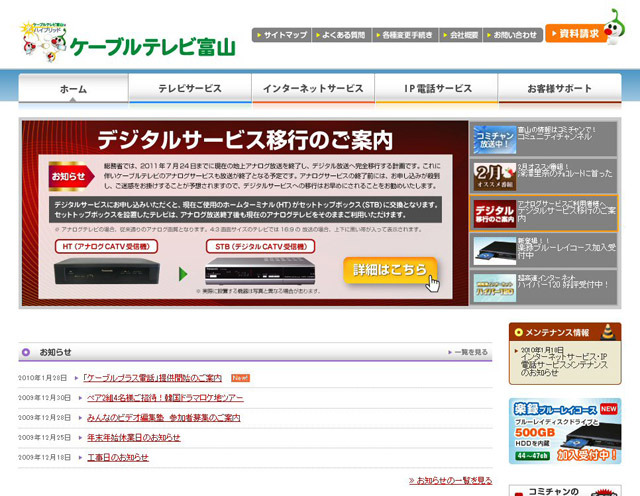This screenshot has width=640, height=496.
Task: Open the サイトマップ link
Action: tap(282, 35)
